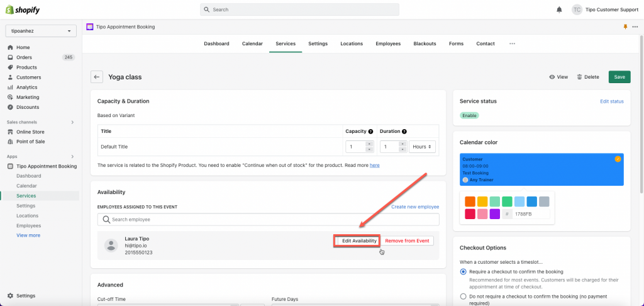Click the Capacity help question mark icon
Screen dimensions: 644x306
[x=370, y=131]
